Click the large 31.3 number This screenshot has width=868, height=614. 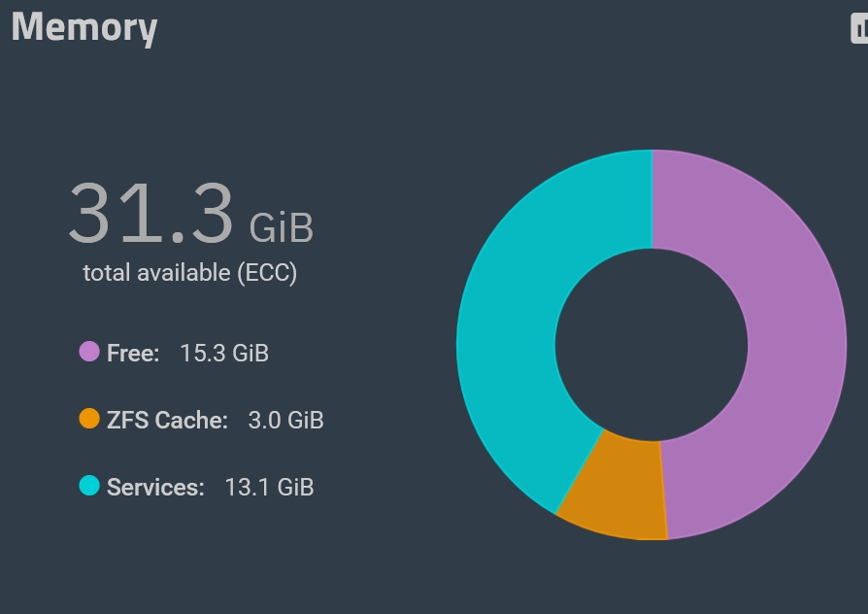151,213
